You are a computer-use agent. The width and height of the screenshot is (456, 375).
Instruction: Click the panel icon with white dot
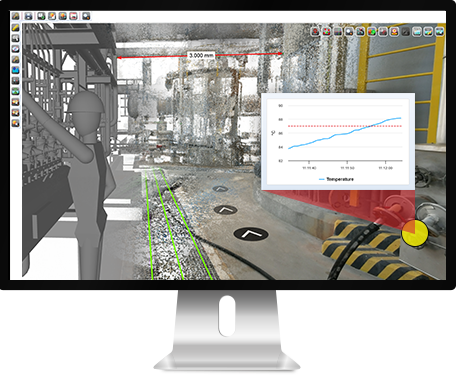439,32
